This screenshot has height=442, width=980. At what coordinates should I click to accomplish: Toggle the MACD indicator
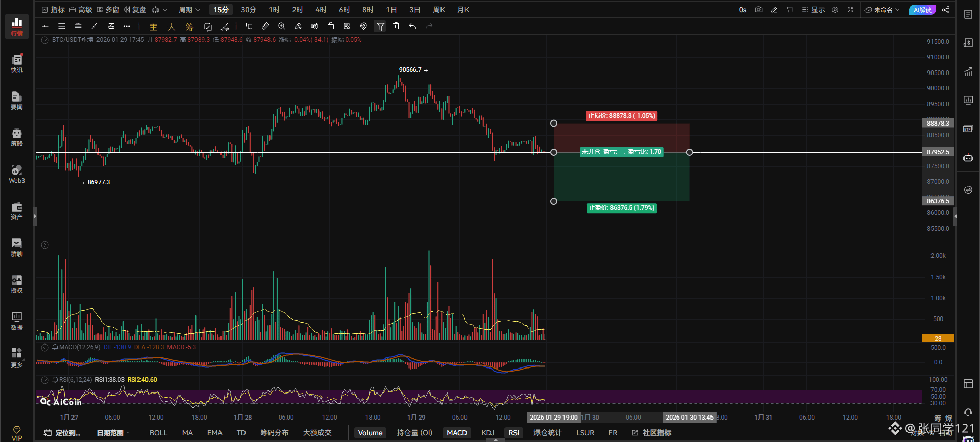457,433
